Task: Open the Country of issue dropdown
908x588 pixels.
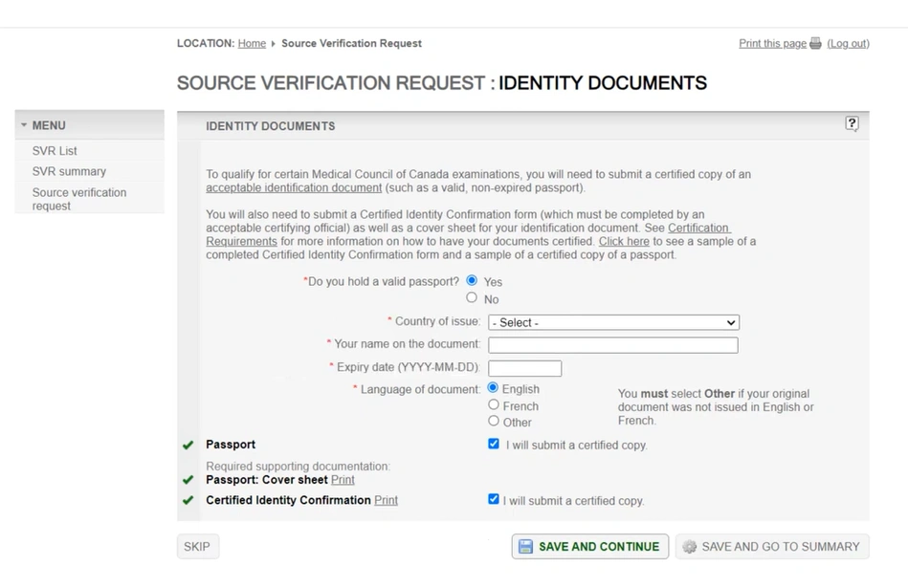Action: point(613,323)
